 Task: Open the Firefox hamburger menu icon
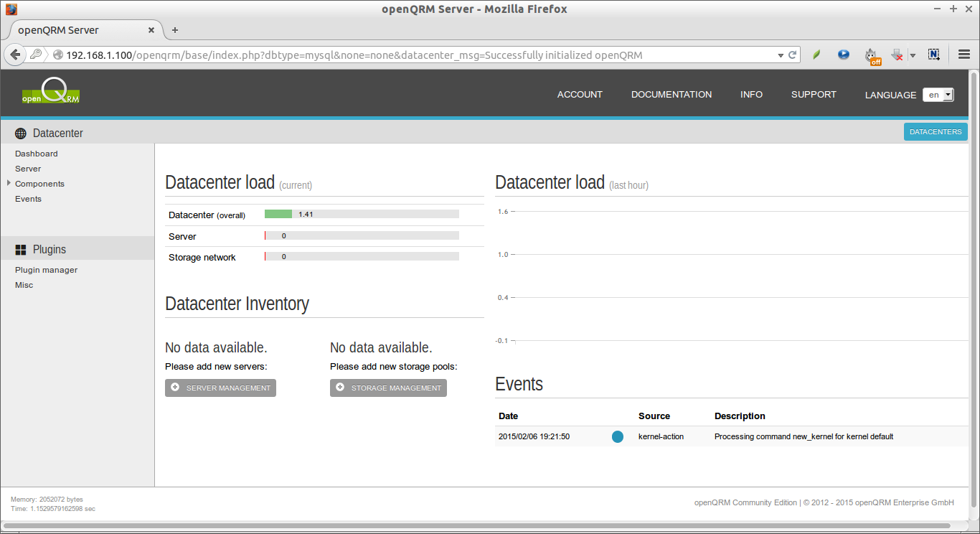coord(964,54)
